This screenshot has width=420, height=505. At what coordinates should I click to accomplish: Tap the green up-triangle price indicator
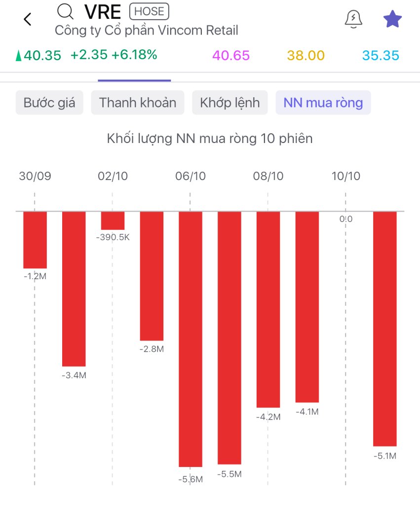point(19,56)
